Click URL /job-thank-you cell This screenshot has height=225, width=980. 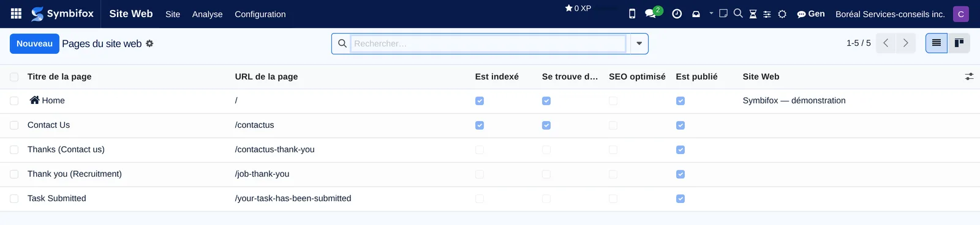pyautogui.click(x=262, y=174)
